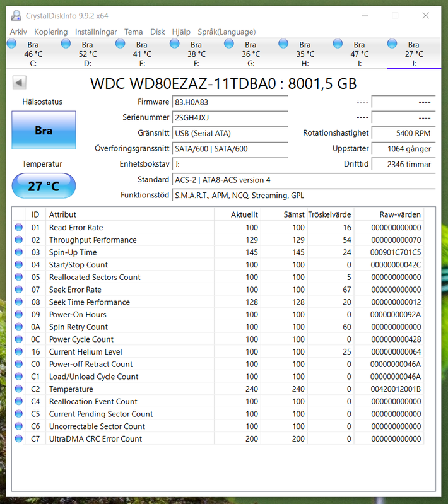Open the Disk menu
Image resolution: width=448 pixels, height=504 pixels.
tap(158, 32)
